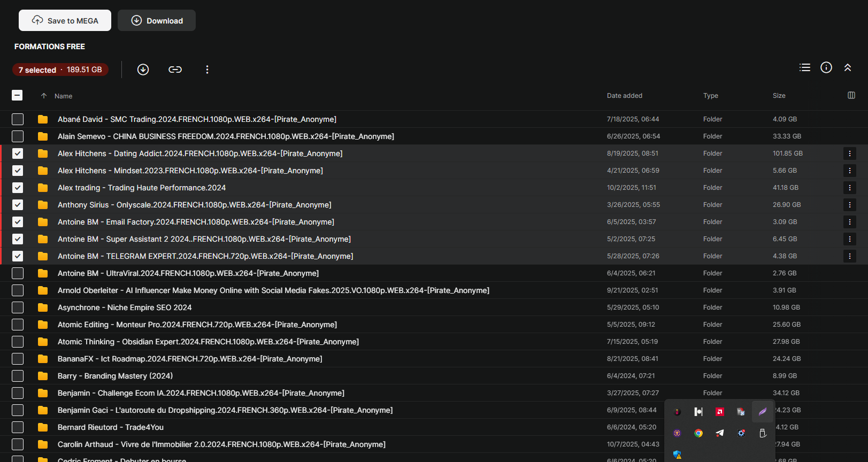The image size is (868, 462).
Task: Check the Abané David SMC Trading folder checkbox
Action: (18, 119)
